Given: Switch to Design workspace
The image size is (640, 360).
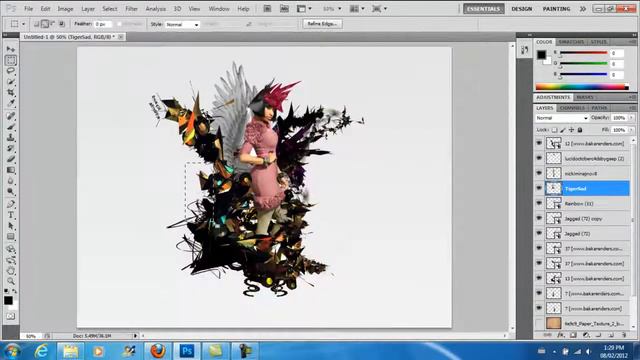Looking at the screenshot, I should click(522, 9).
